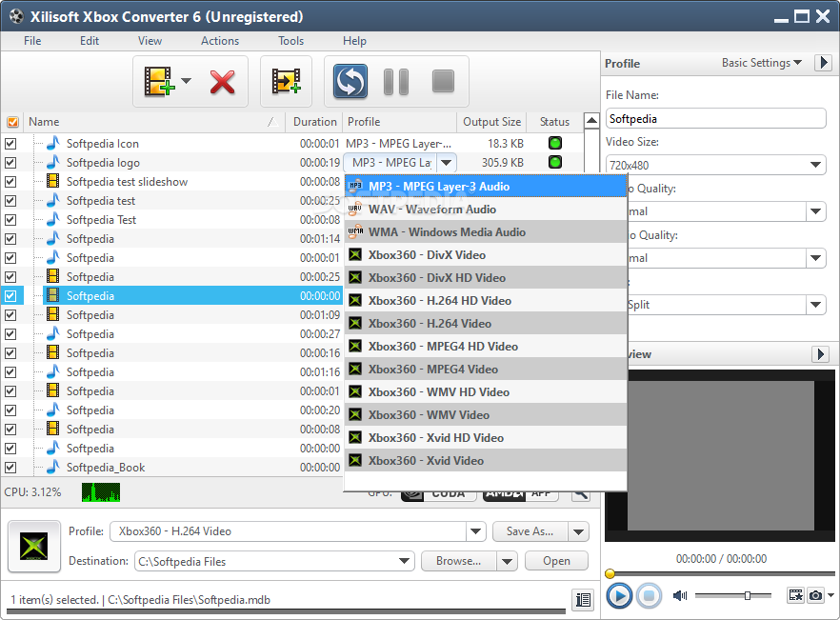Click the Xbox logo profile icon
This screenshot has height=620, width=840.
pos(33,546)
